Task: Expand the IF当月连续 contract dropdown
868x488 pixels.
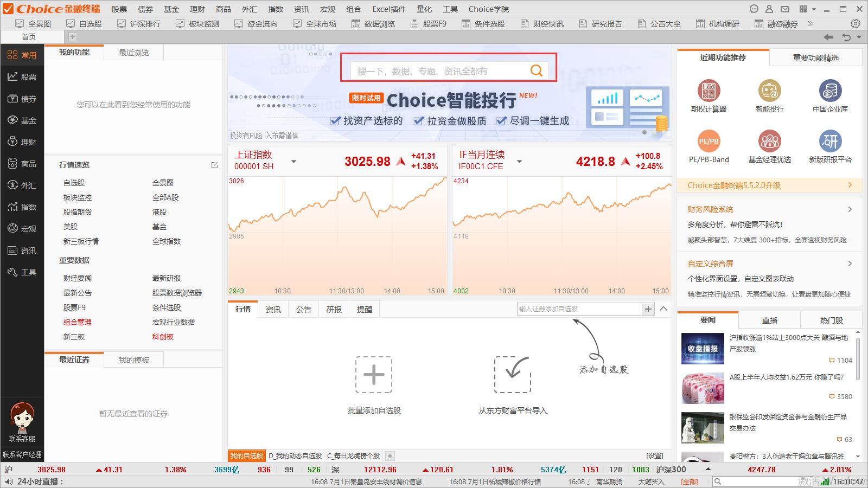Action: (x=519, y=161)
